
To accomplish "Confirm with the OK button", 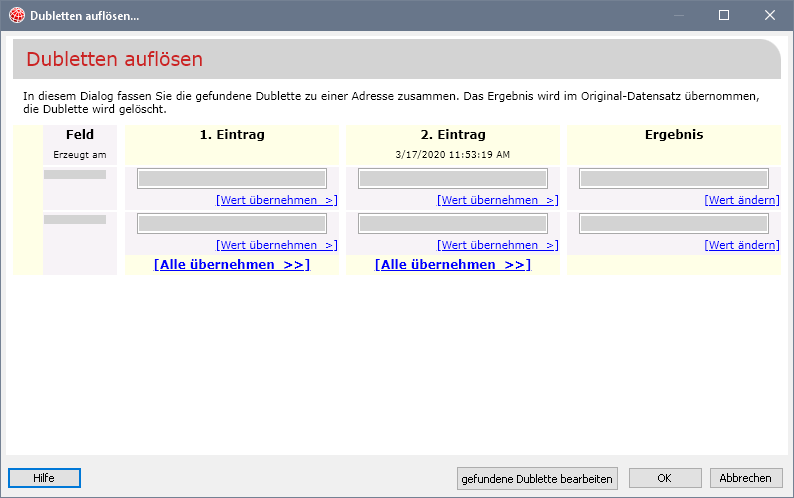I will pyautogui.click(x=665, y=478).
